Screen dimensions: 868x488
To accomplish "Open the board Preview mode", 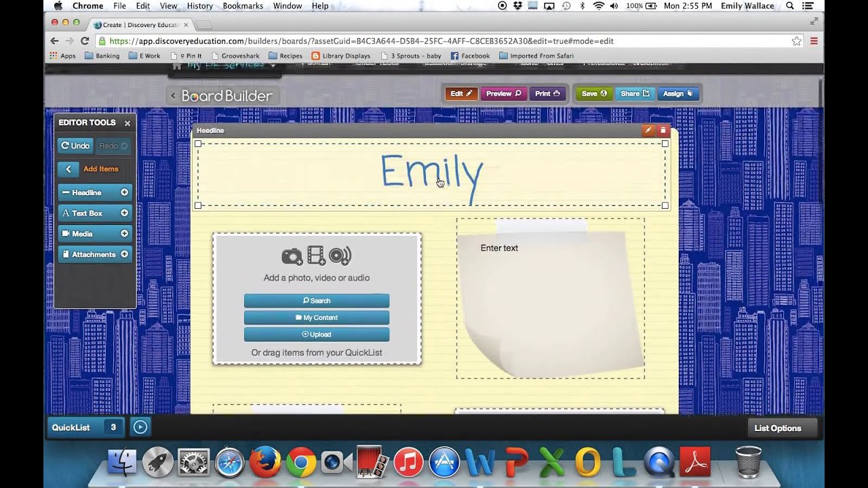I will point(503,94).
